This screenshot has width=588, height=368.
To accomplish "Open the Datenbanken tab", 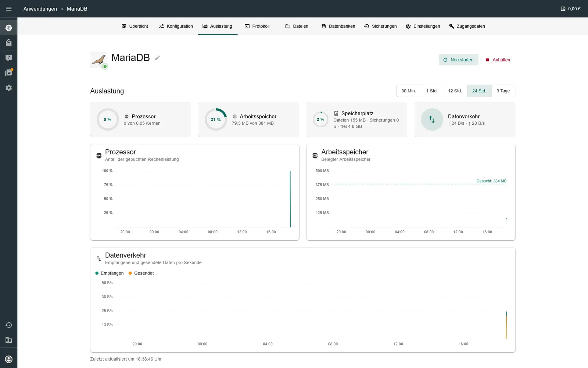I will 338,26.
